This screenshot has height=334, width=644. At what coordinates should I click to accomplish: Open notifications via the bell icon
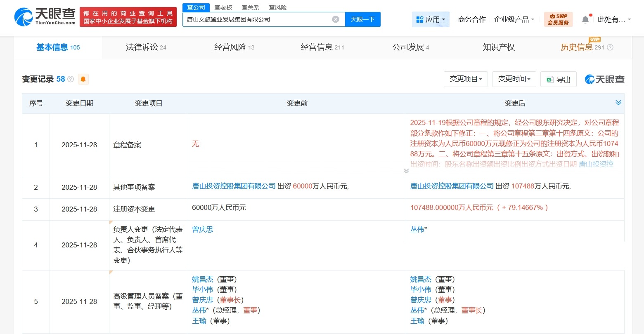pos(585,19)
